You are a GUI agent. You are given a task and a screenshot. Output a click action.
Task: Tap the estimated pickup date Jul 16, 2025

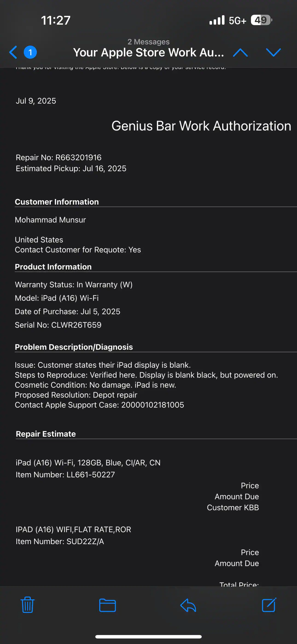click(71, 168)
